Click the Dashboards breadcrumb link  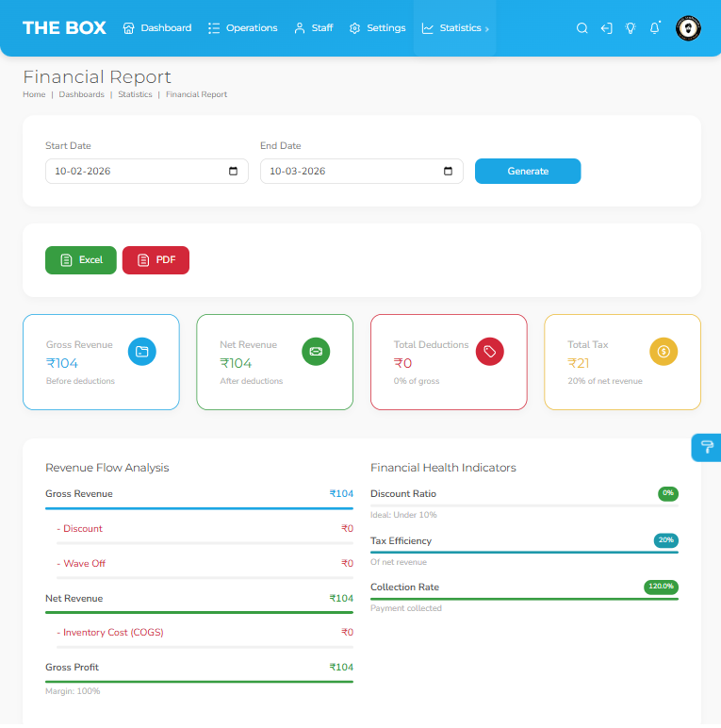pos(82,94)
